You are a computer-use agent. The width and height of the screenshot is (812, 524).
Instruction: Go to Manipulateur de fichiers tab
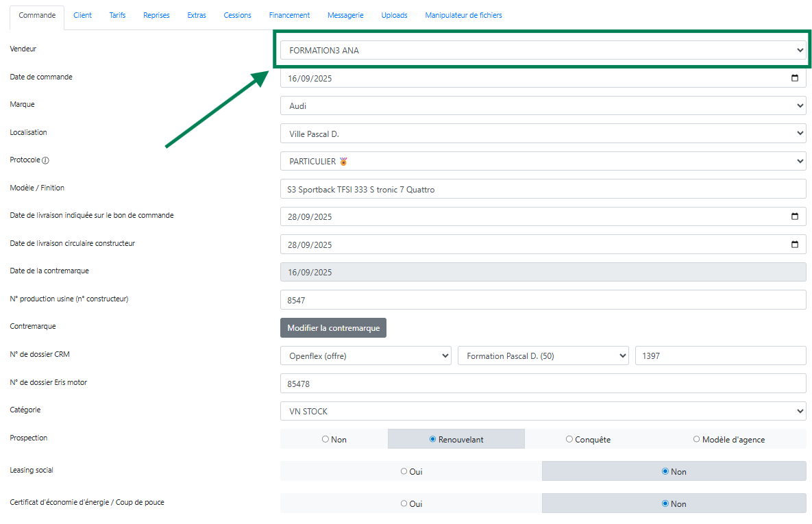click(463, 15)
